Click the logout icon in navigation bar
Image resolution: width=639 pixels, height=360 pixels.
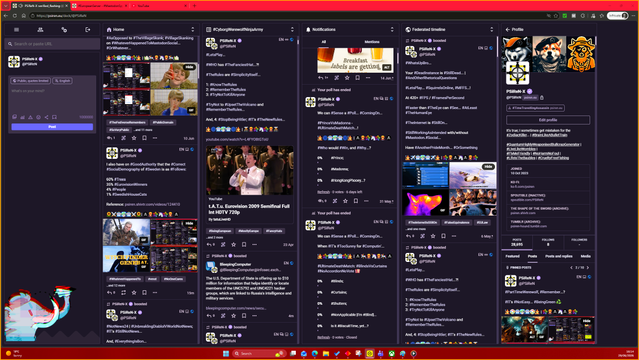tap(88, 30)
